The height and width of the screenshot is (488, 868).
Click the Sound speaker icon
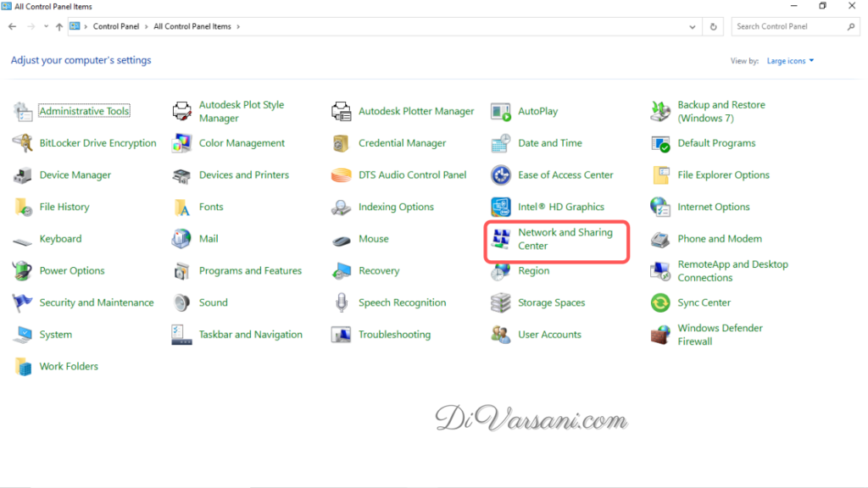pos(182,302)
